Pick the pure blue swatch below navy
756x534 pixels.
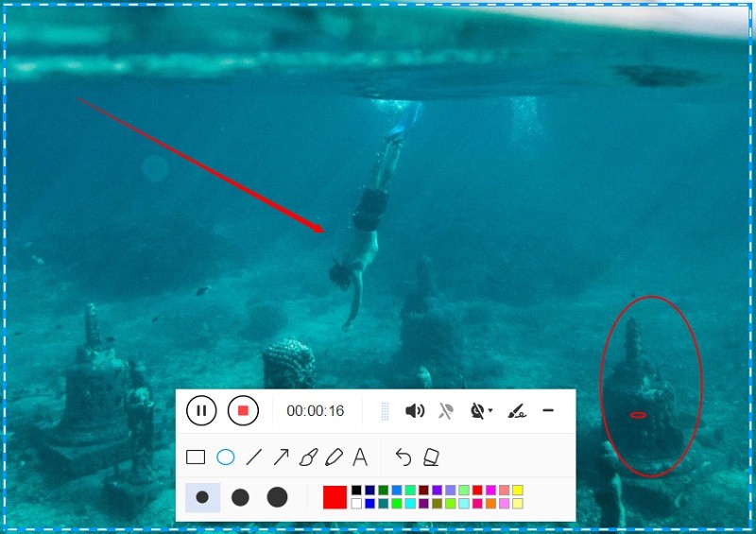click(x=369, y=503)
